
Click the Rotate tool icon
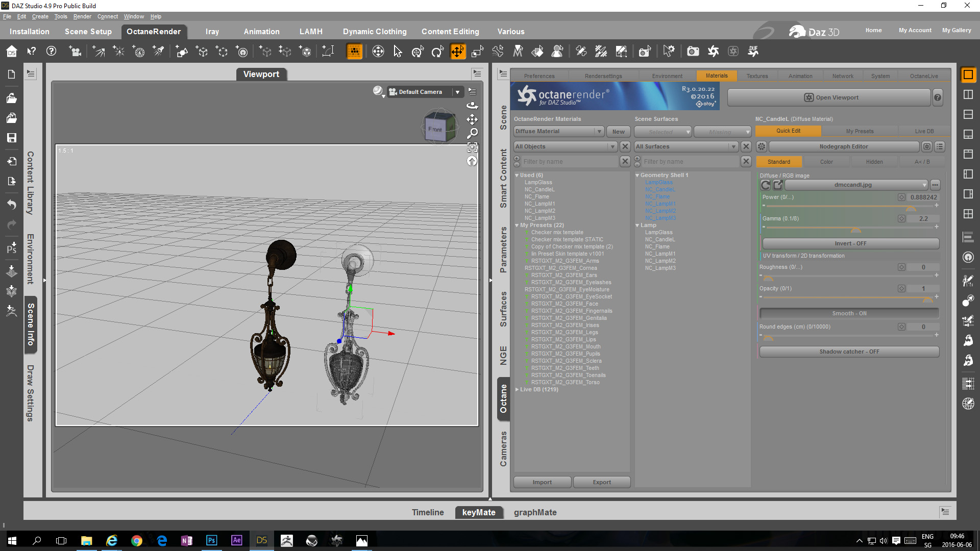(x=437, y=51)
